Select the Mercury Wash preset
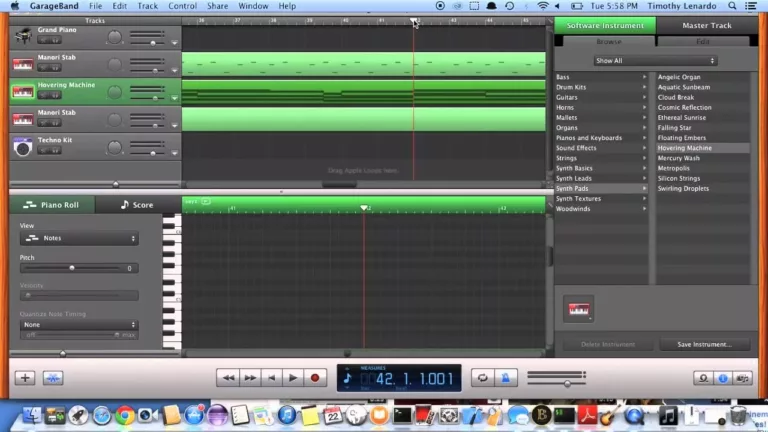The width and height of the screenshot is (768, 432). coord(678,158)
